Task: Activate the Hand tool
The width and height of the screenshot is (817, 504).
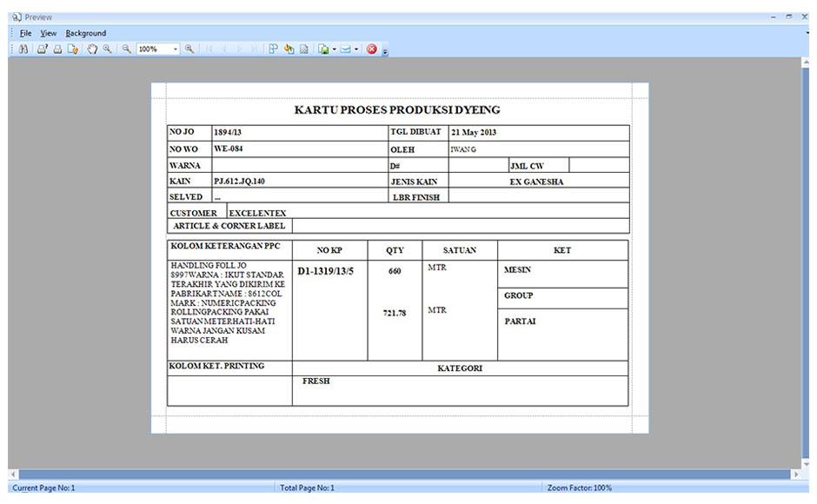Action: [92, 50]
